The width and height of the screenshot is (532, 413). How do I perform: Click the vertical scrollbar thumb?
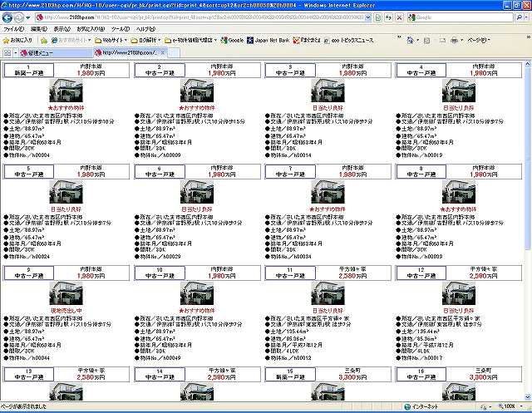coord(528,159)
